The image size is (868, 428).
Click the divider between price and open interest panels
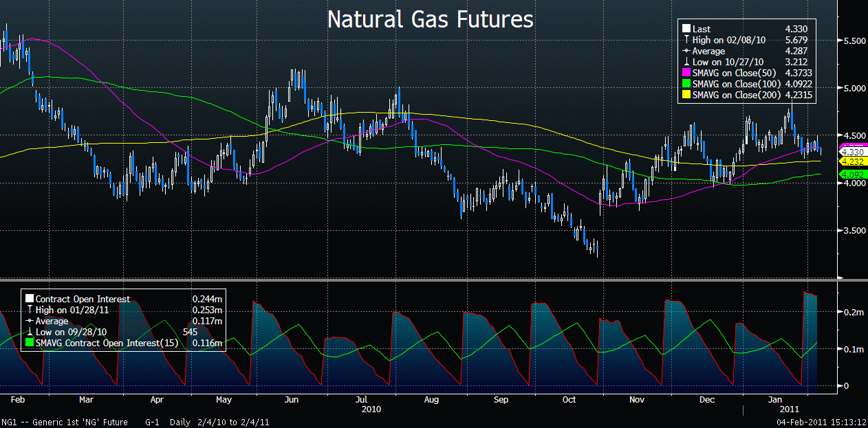[420, 280]
